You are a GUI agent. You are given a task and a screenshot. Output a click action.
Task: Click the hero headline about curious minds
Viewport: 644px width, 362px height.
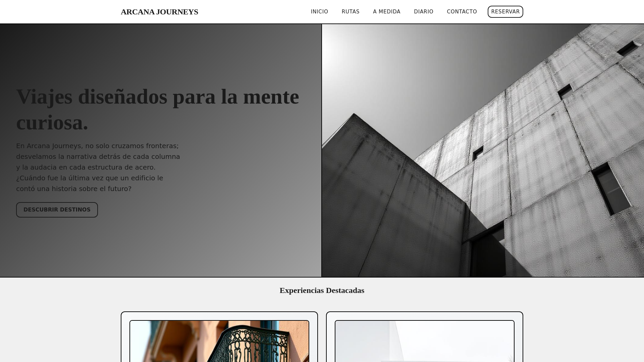157,97
